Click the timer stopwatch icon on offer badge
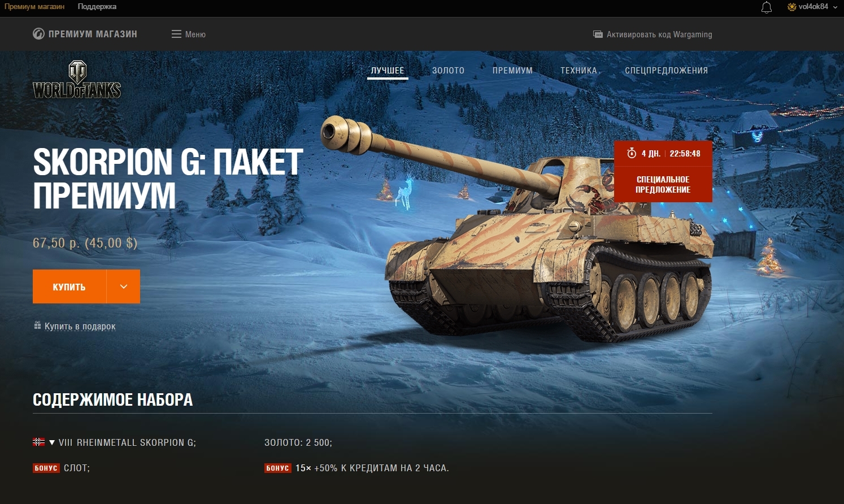 632,153
